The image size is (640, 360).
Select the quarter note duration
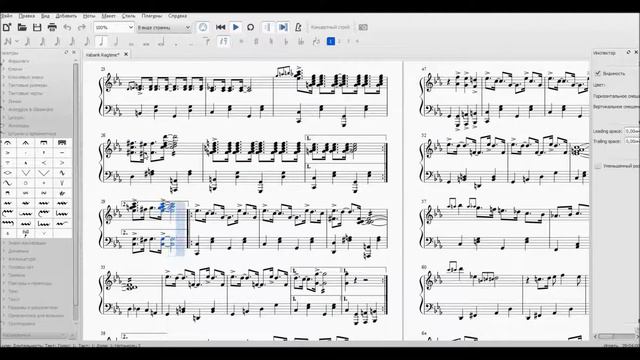point(101,41)
